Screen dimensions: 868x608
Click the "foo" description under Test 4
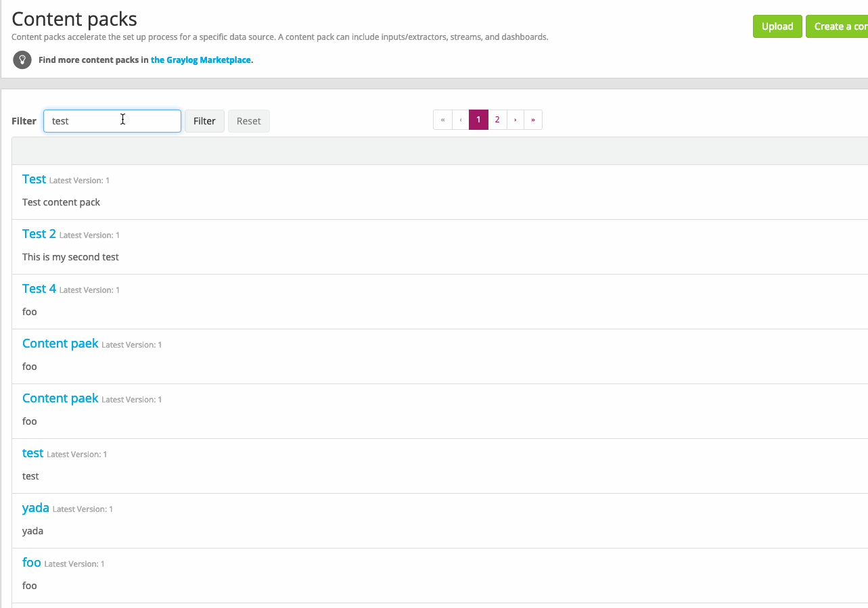[x=30, y=312]
